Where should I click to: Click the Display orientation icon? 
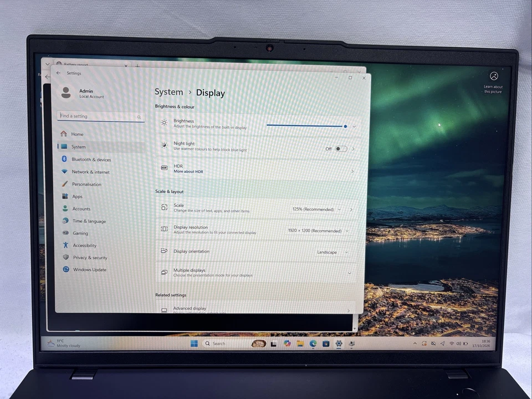(x=164, y=250)
